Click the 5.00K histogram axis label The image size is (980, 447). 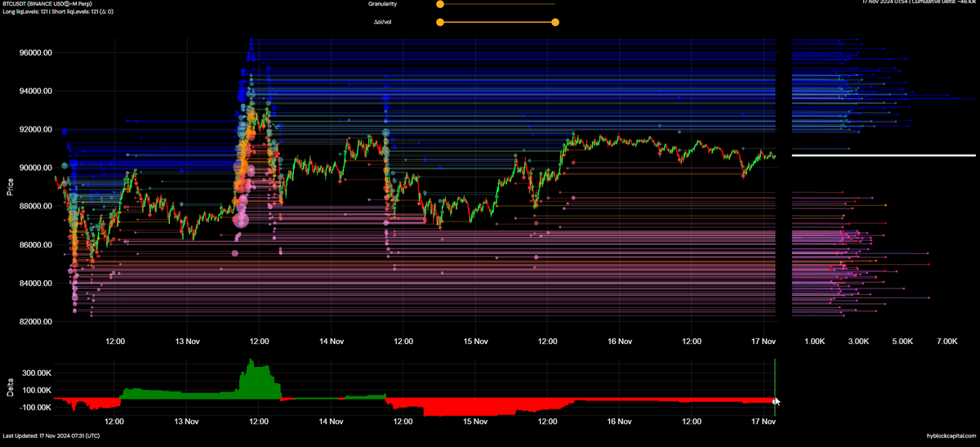[x=902, y=340]
